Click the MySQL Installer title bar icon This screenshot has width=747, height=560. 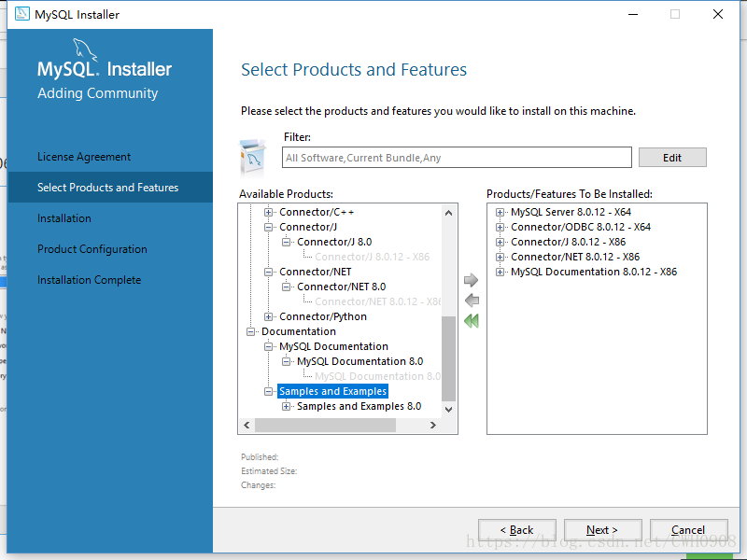[21, 14]
